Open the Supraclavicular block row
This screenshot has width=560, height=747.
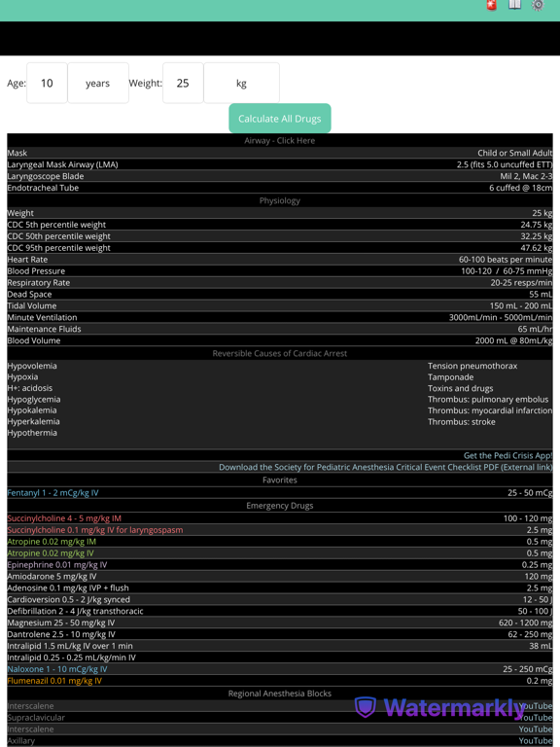[280, 718]
